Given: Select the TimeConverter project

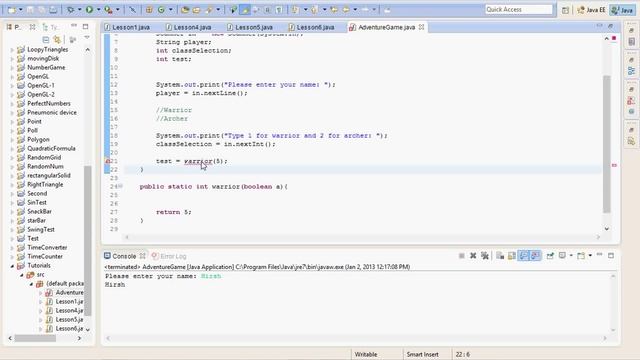Looking at the screenshot, I should (x=47, y=247).
